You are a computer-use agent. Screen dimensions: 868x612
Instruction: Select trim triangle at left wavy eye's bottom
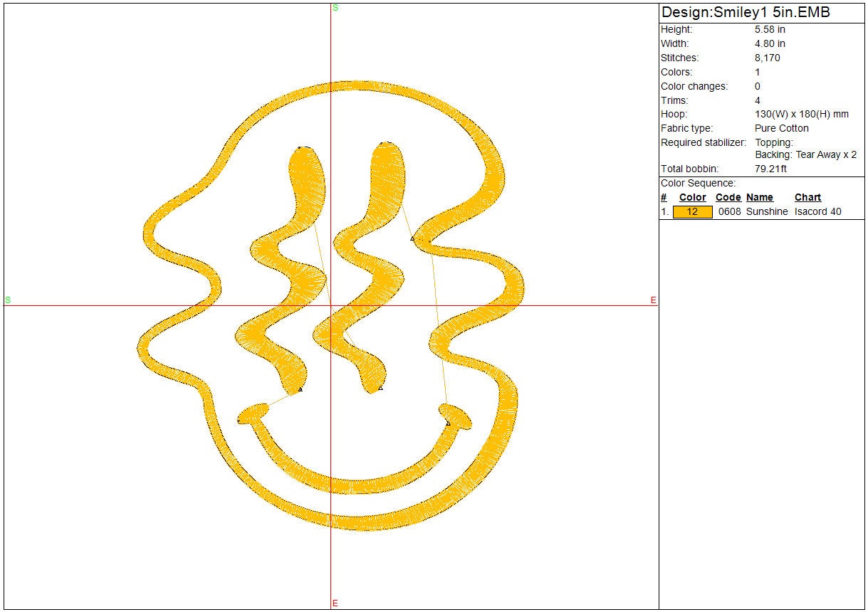point(300,389)
